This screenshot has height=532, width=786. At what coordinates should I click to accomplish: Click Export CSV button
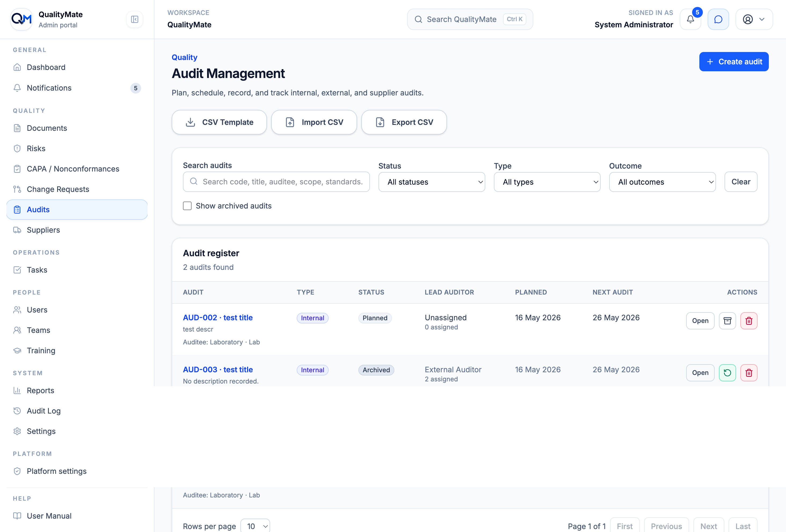404,122
